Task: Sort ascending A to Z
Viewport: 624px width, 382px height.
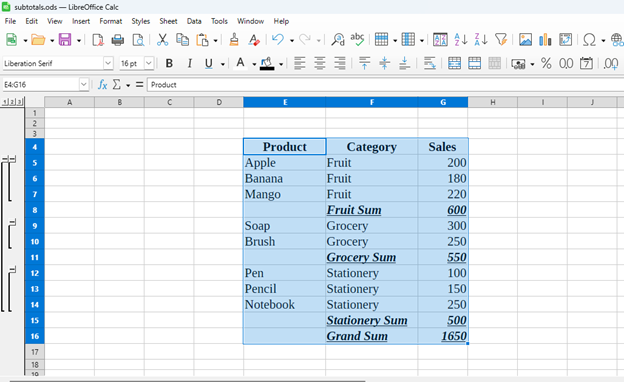Action: pyautogui.click(x=461, y=40)
